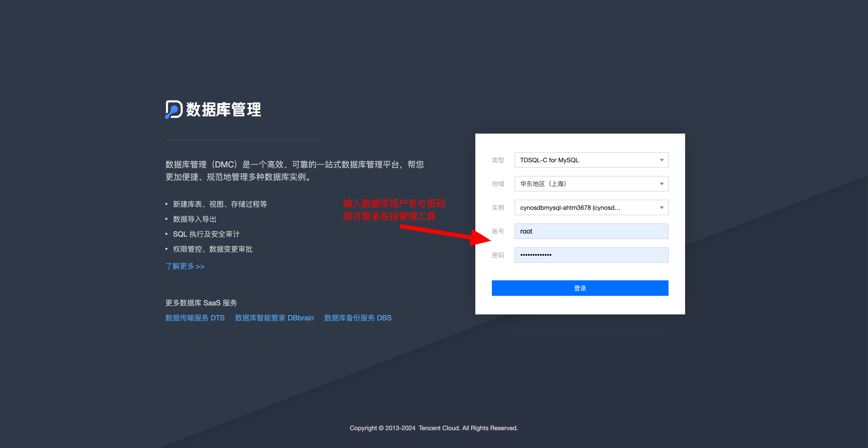
Task: Click the 更多数据库 SaaS 服务 heading
Action: [x=201, y=303]
